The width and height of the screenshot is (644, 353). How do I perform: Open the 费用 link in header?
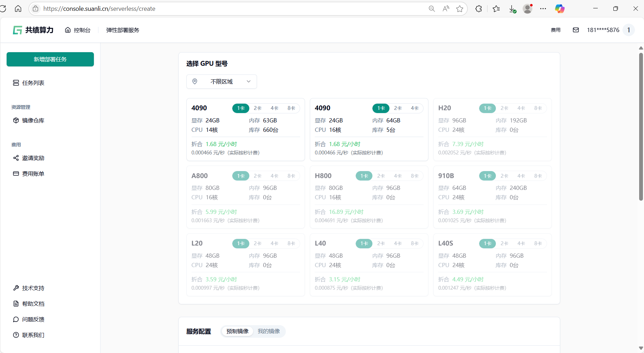pos(555,30)
